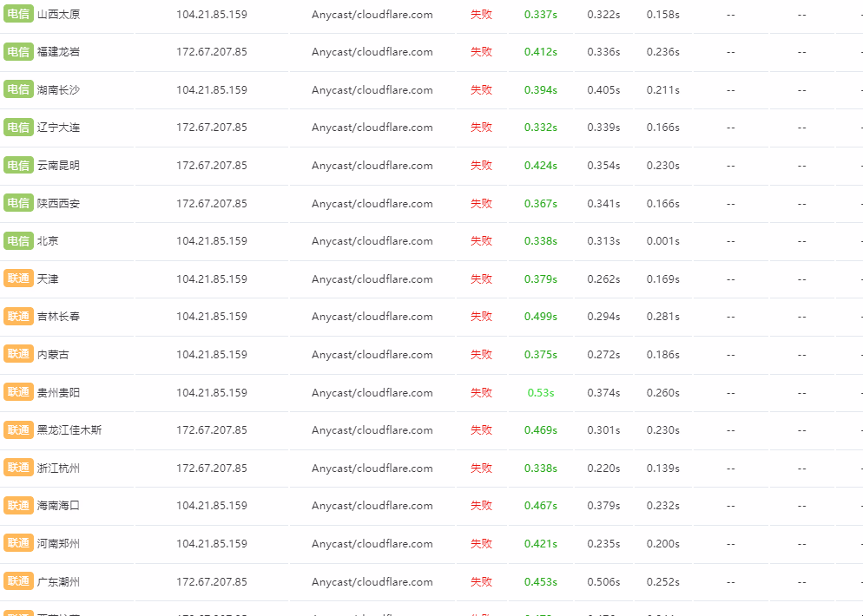Click the Anycast/cloudflare.com text for 海南海口
The width and height of the screenshot is (863, 616).
point(372,506)
